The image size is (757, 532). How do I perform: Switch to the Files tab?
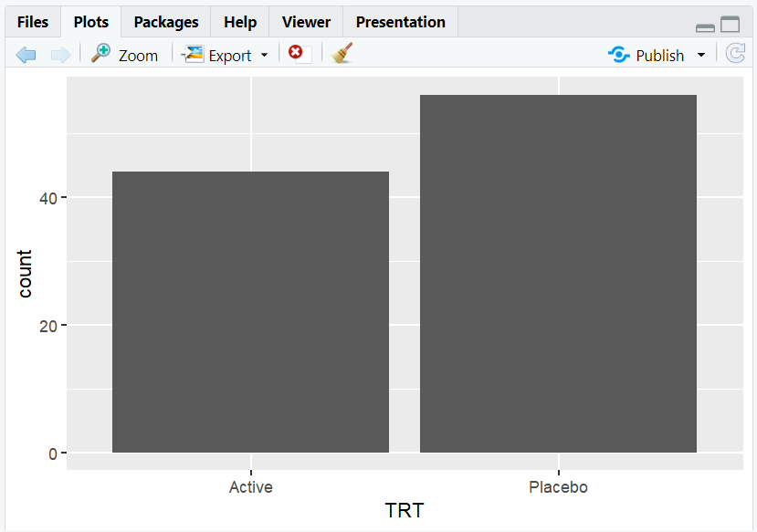[33, 22]
